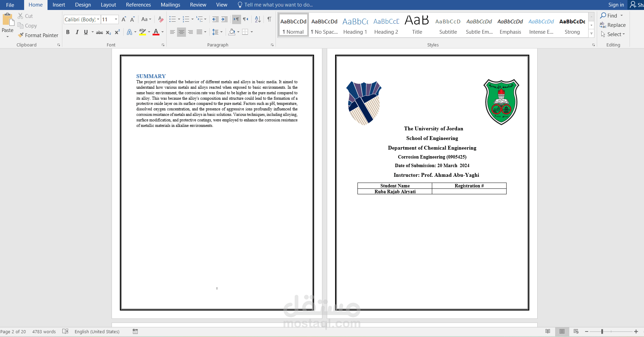644x337 pixels.
Task: Apply Bullets list formatting
Action: click(x=173, y=19)
